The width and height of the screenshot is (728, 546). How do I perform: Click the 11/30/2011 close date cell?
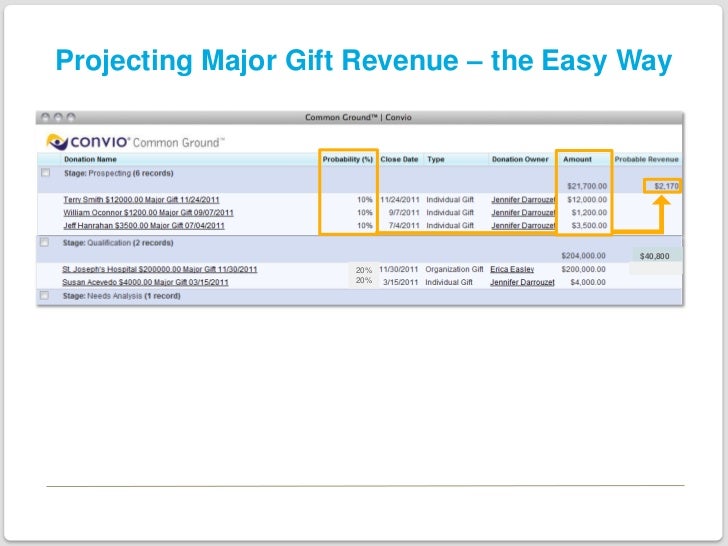(399, 269)
